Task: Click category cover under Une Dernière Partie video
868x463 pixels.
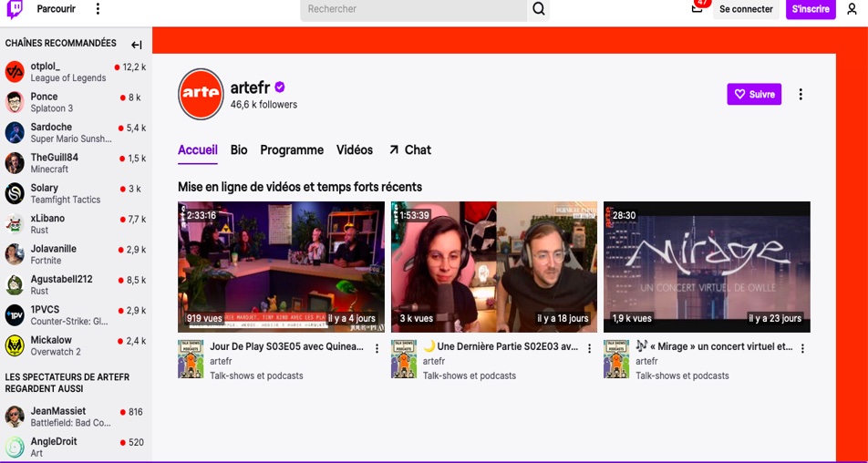Action: coord(404,359)
